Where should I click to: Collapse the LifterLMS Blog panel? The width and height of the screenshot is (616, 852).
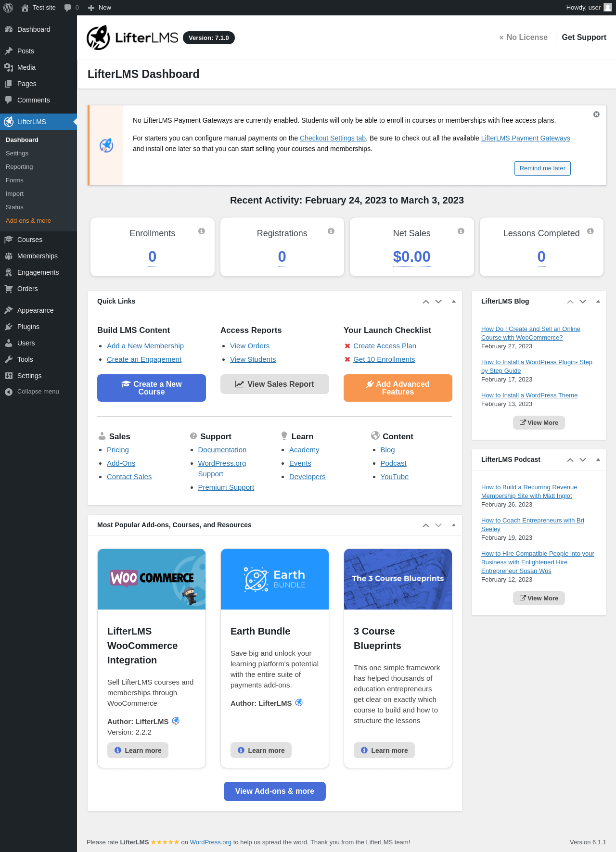pos(598,301)
